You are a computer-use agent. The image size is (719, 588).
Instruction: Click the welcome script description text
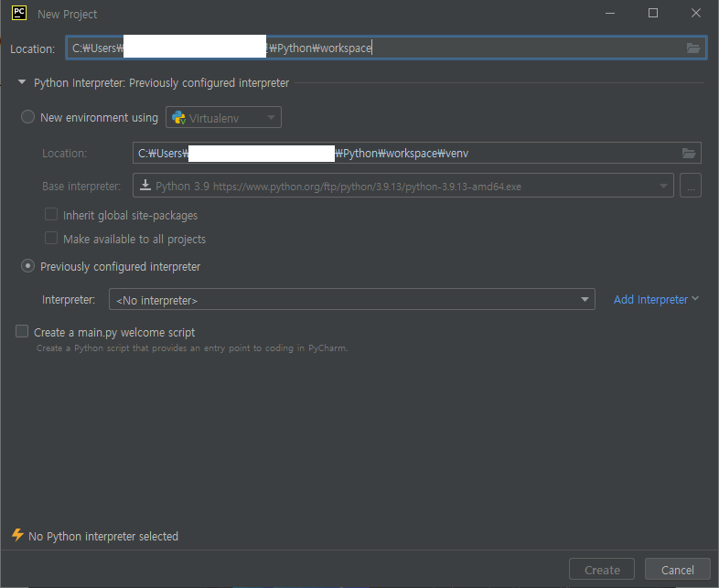coord(192,348)
